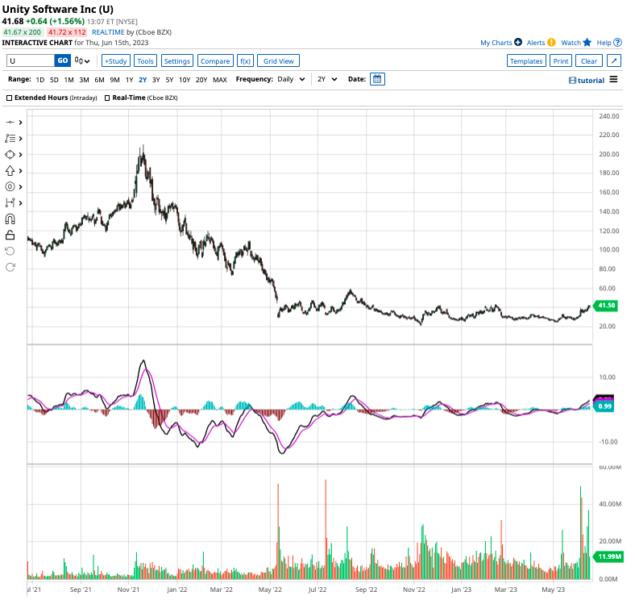Expand the text annotation tool options arrow

(20, 138)
